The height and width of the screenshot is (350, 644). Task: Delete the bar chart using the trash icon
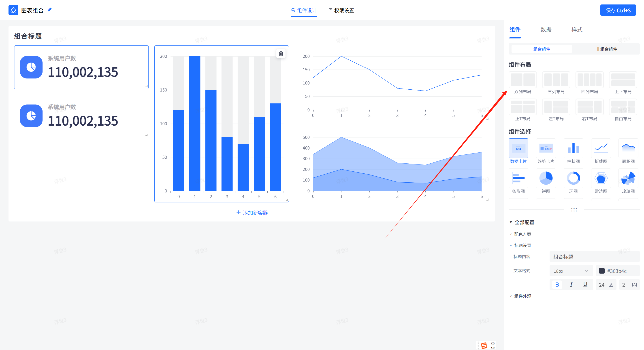click(x=281, y=54)
